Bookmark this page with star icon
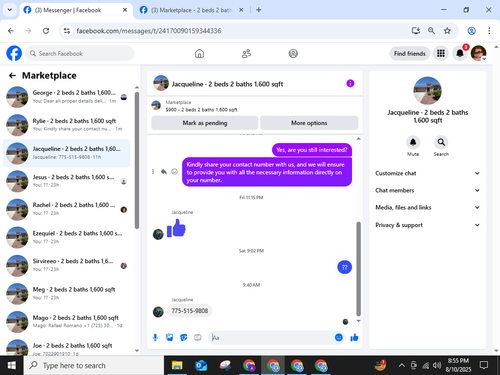The height and width of the screenshot is (375, 500). click(447, 31)
